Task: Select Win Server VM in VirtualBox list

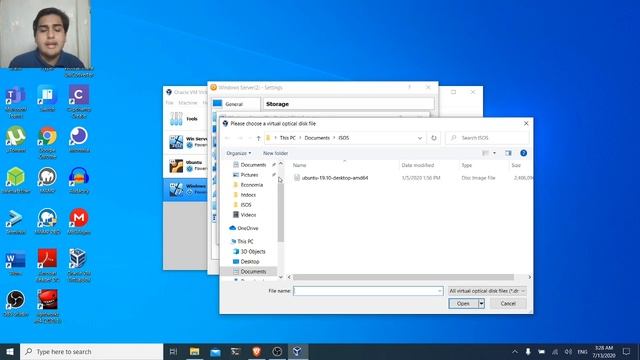Action: pos(186,142)
